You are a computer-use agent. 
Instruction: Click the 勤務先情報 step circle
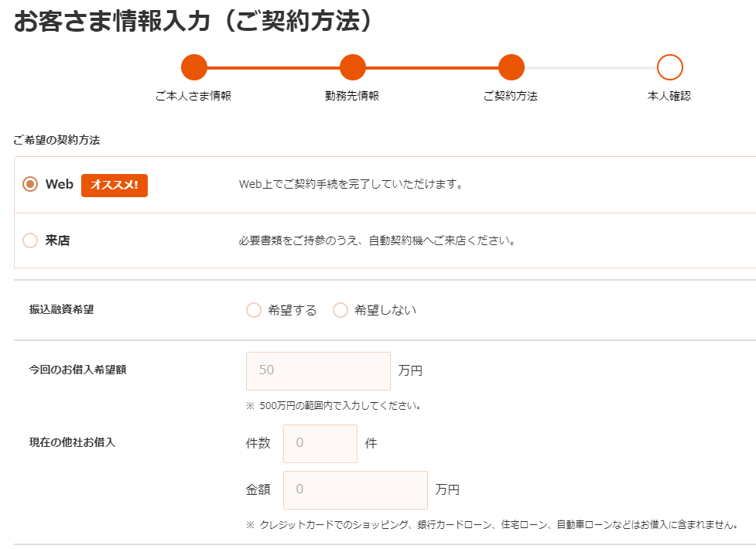coord(352,67)
